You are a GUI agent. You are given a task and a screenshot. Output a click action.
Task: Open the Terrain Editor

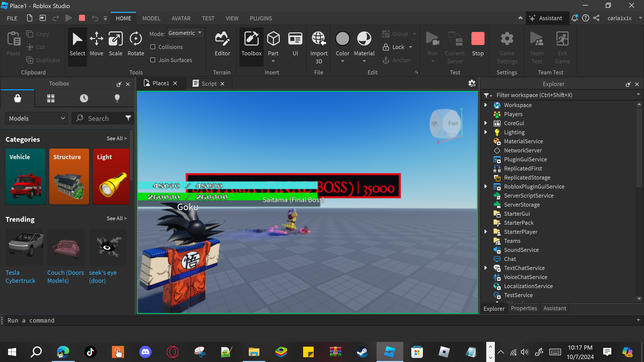(222, 44)
